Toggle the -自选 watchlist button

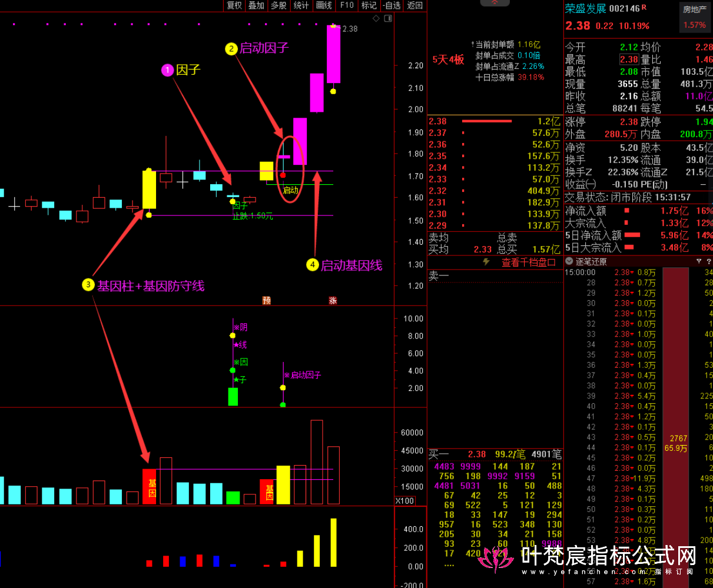(392, 5)
